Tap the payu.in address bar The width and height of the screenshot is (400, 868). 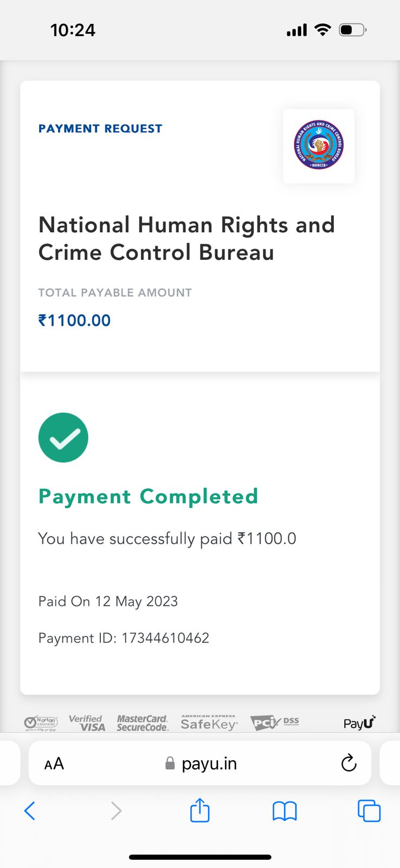click(209, 764)
